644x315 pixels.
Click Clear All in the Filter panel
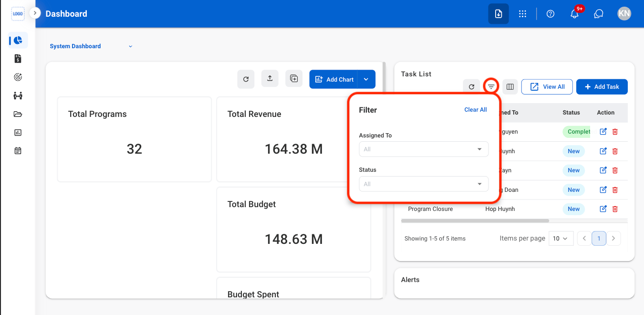476,110
